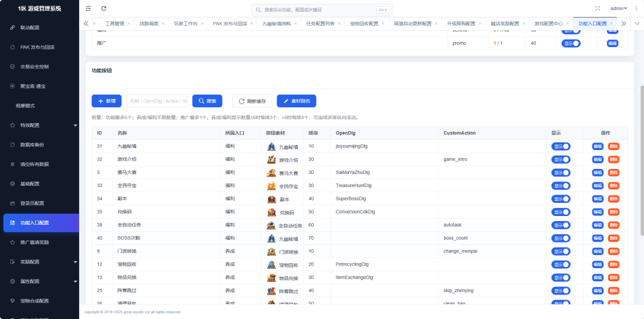Delete the 游戏介绍 row

[x=614, y=159]
